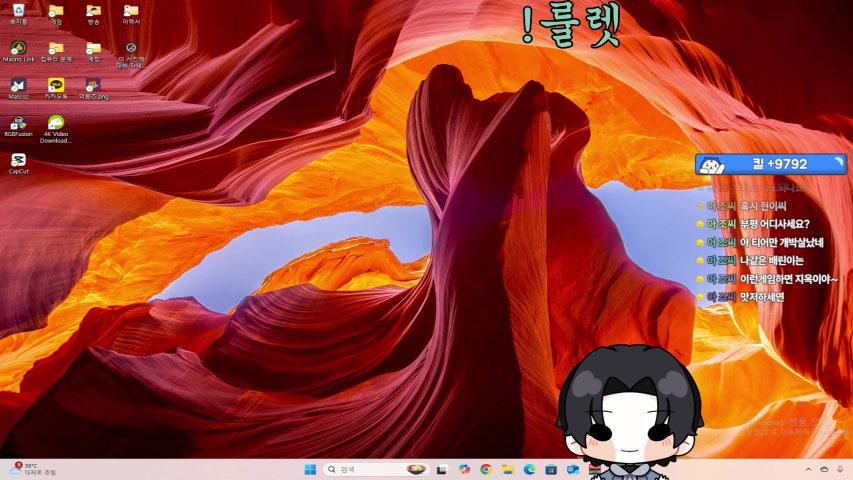Launch the CapCut desktop shortcut
The width and height of the screenshot is (853, 480).
(x=18, y=164)
